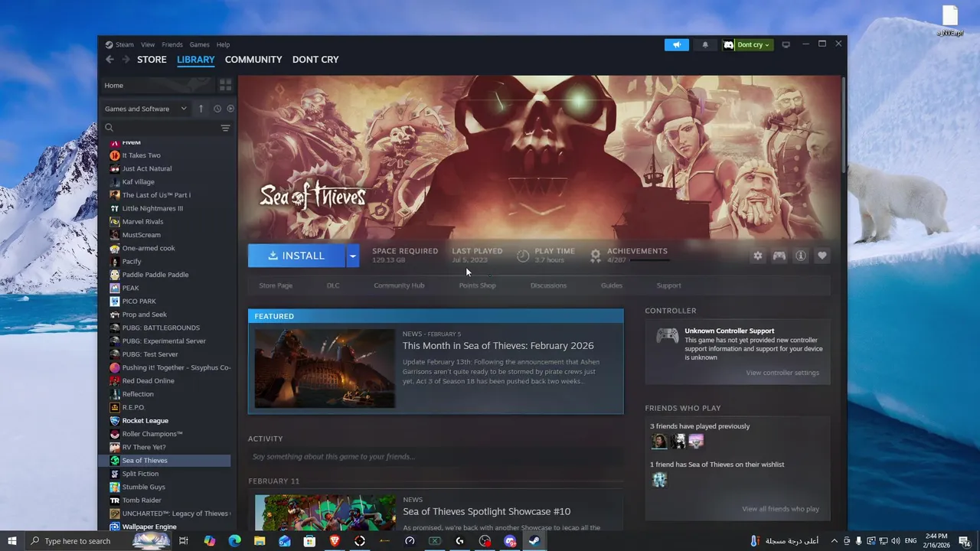Open advanced library filter options

225,128
